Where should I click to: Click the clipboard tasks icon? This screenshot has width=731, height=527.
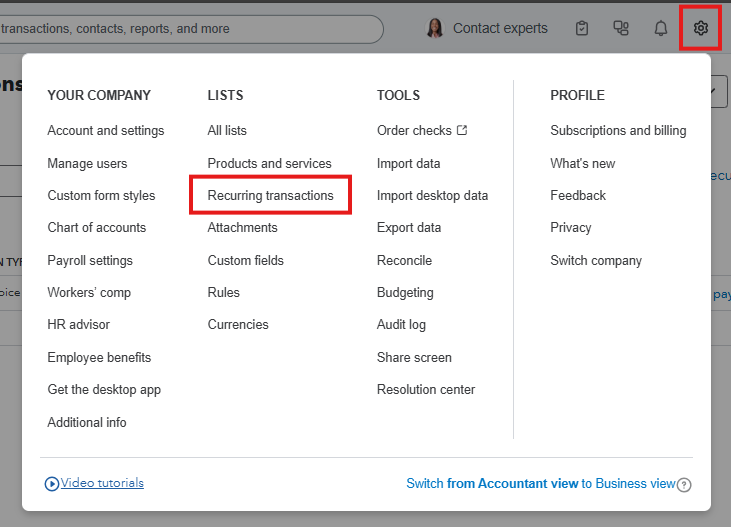tap(582, 28)
